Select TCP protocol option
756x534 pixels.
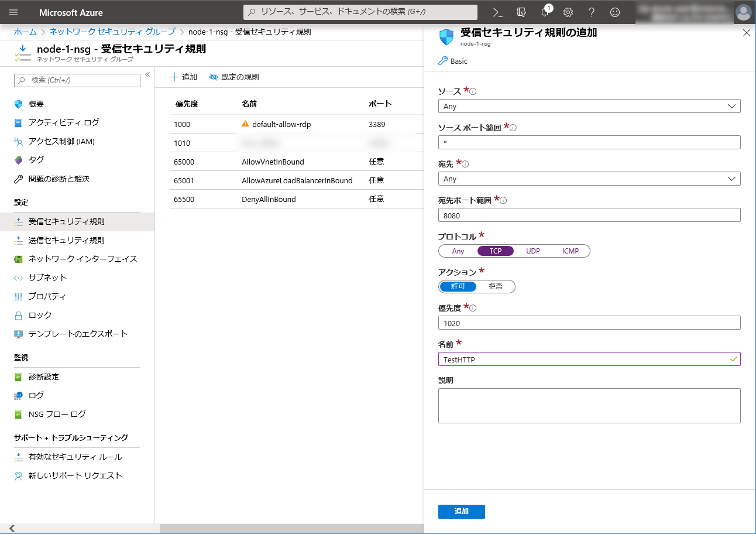point(495,251)
